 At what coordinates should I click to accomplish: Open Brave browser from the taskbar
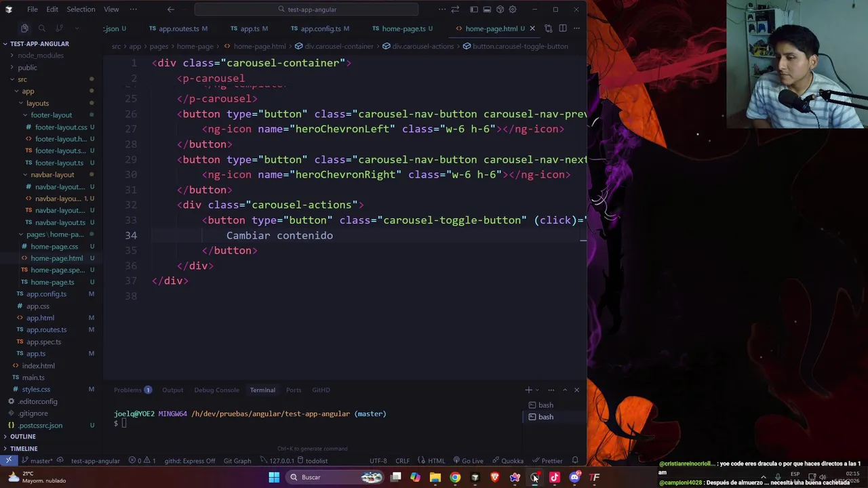pos(495,477)
